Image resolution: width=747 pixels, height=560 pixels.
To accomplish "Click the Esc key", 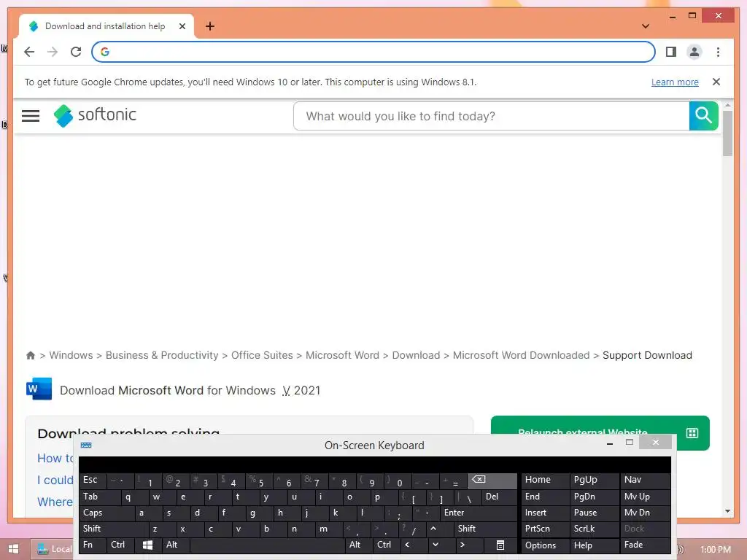I will click(x=93, y=480).
